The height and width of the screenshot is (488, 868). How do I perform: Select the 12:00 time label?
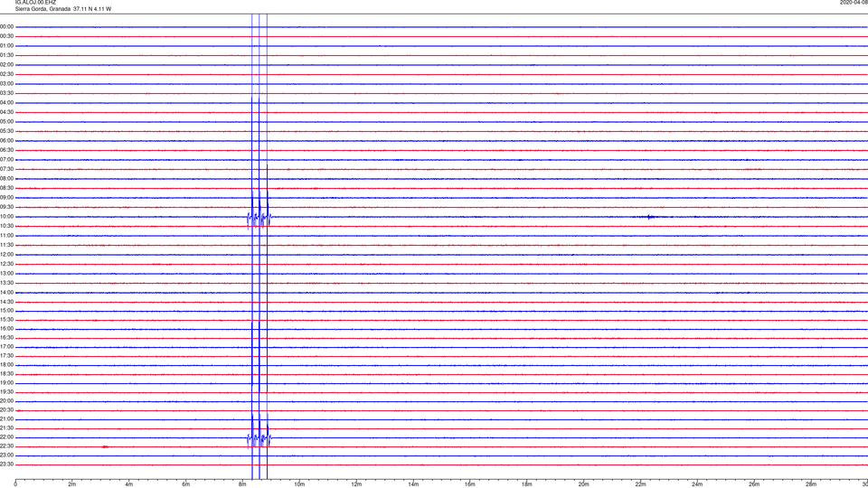pyautogui.click(x=6, y=254)
